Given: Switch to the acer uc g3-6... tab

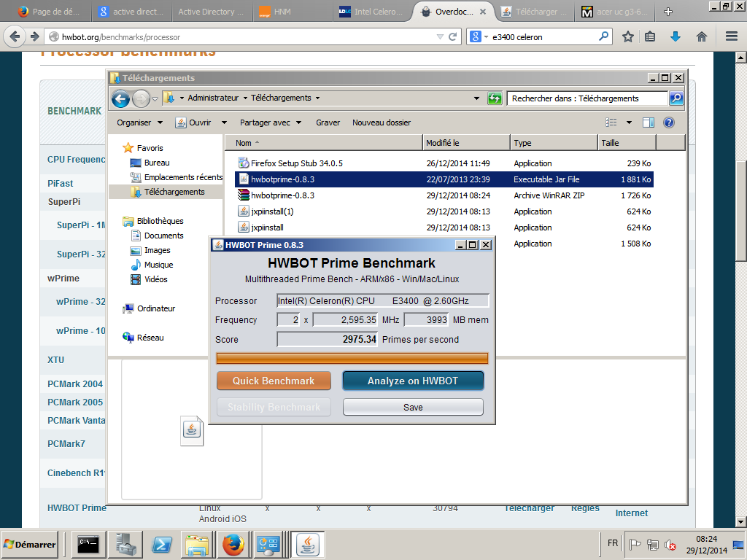Looking at the screenshot, I should click(x=616, y=12).
